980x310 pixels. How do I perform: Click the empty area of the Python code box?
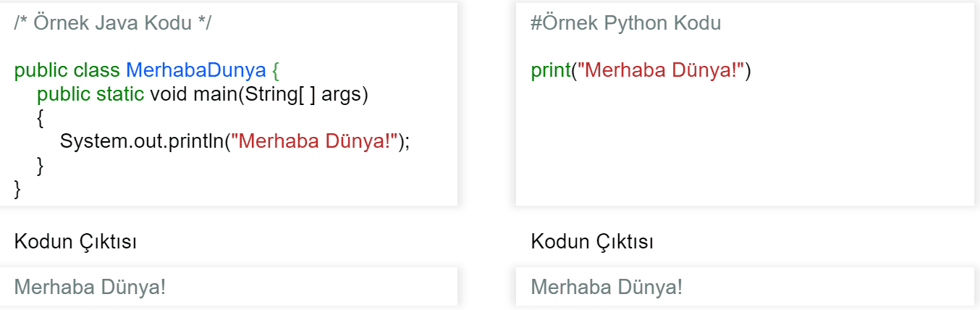[x=745, y=145]
